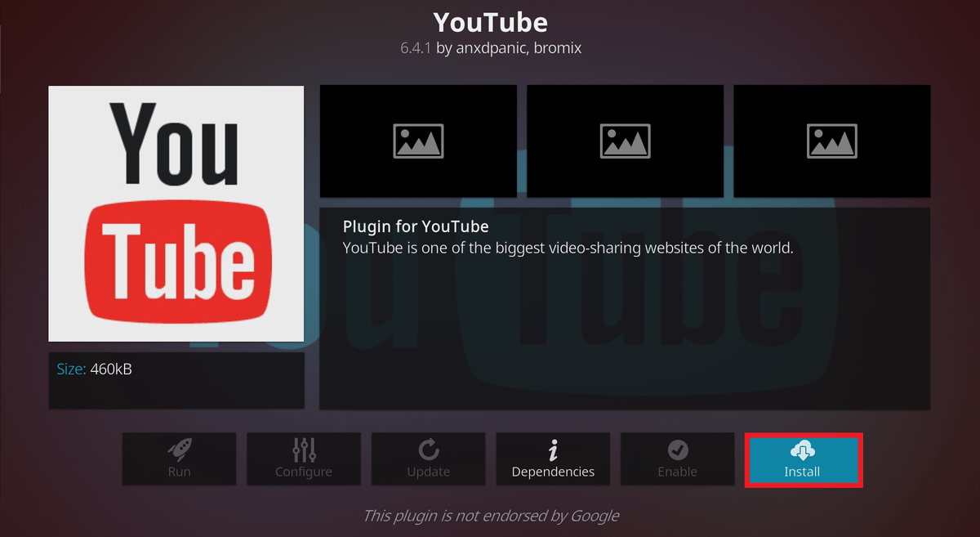Image resolution: width=980 pixels, height=537 pixels.
Task: Select the 'Plugin for YouTube' heading
Action: [416, 226]
